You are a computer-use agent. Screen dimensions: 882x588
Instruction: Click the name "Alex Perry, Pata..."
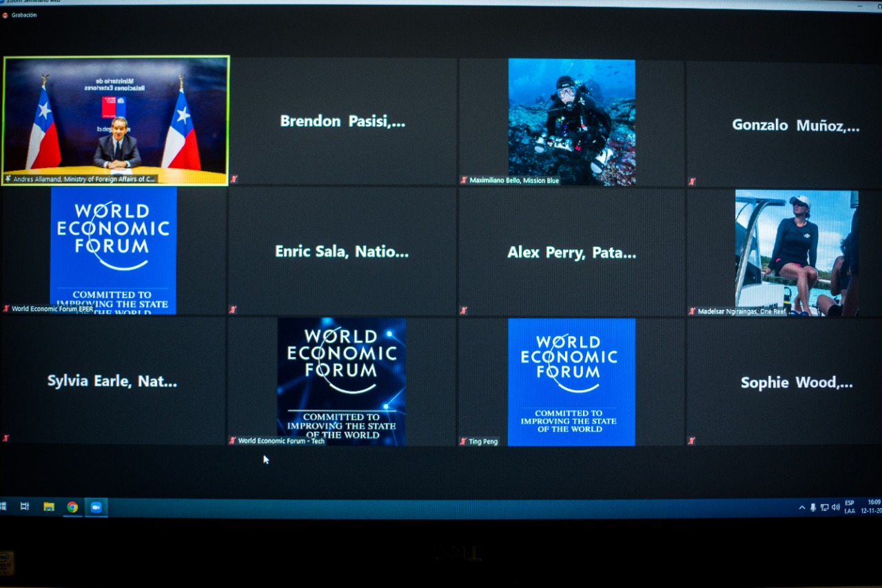pyautogui.click(x=572, y=253)
